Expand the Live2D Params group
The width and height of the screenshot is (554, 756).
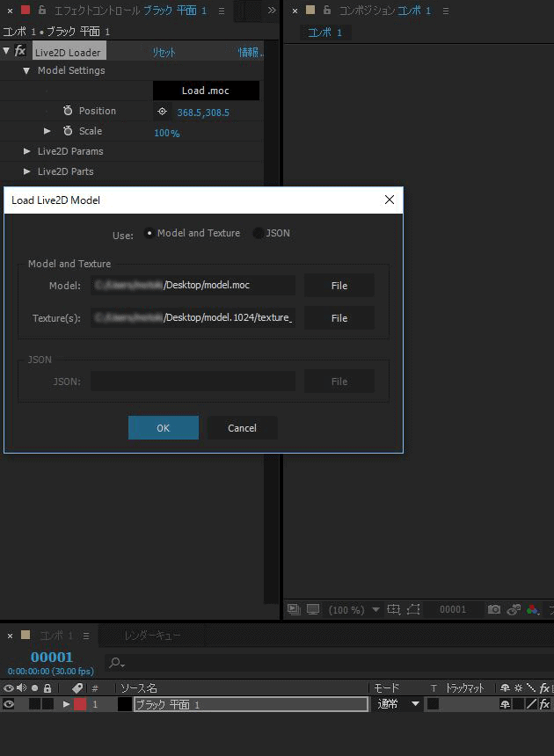pyautogui.click(x=27, y=151)
